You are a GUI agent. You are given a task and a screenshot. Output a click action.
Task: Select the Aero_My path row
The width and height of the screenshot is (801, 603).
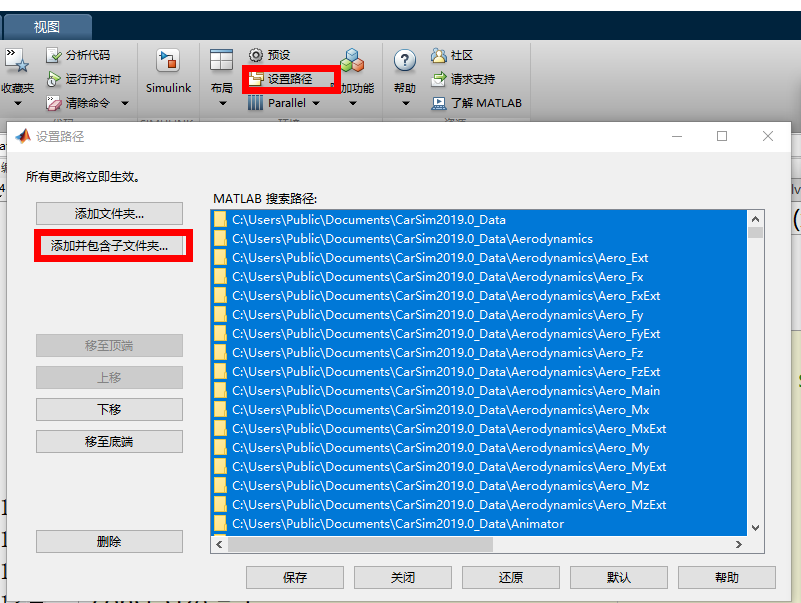(479, 448)
